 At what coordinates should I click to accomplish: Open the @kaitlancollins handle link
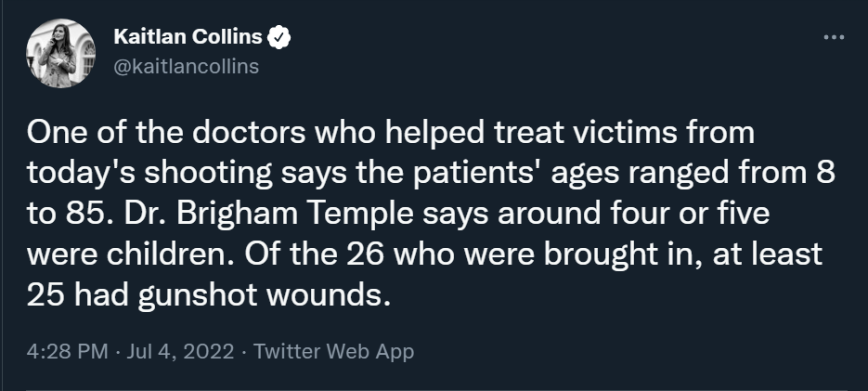[x=186, y=67]
